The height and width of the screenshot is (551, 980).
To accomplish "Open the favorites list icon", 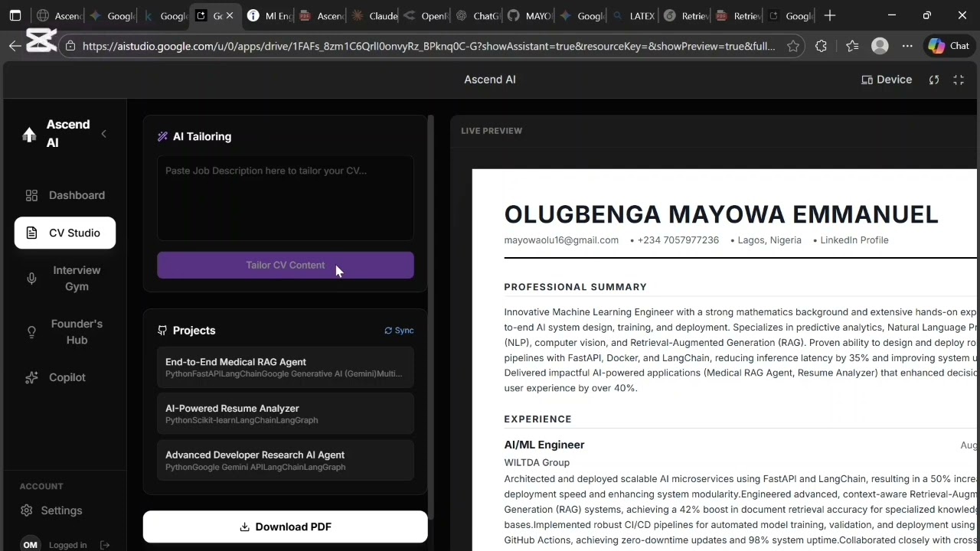I will (852, 46).
